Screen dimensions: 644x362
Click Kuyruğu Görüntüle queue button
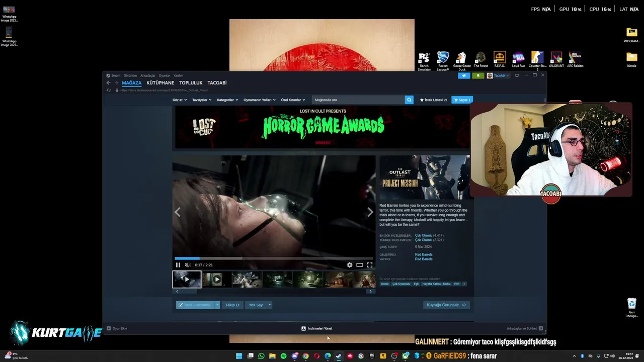(446, 305)
